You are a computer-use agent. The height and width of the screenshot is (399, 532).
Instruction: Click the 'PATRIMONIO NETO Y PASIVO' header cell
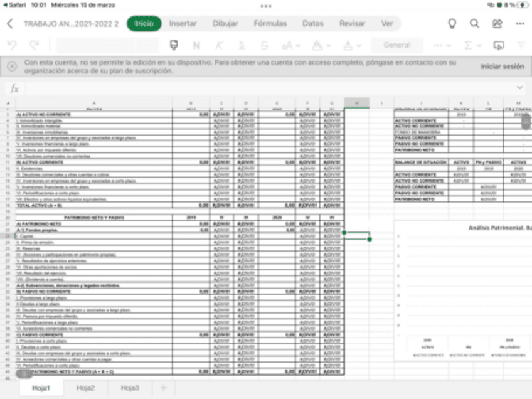point(94,218)
